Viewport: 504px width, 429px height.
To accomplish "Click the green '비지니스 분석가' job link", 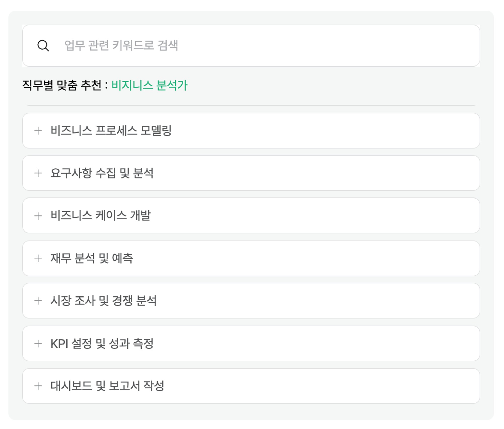I will pyautogui.click(x=149, y=85).
